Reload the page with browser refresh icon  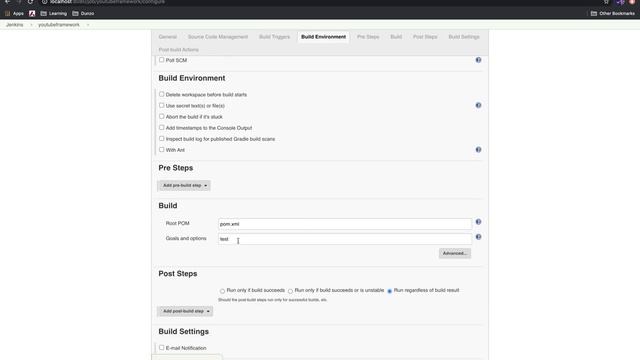point(31,2)
